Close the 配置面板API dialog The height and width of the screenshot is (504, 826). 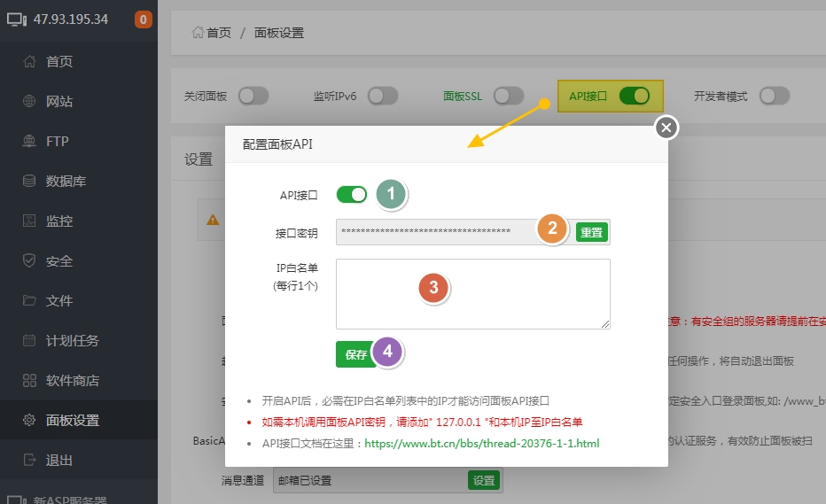666,128
